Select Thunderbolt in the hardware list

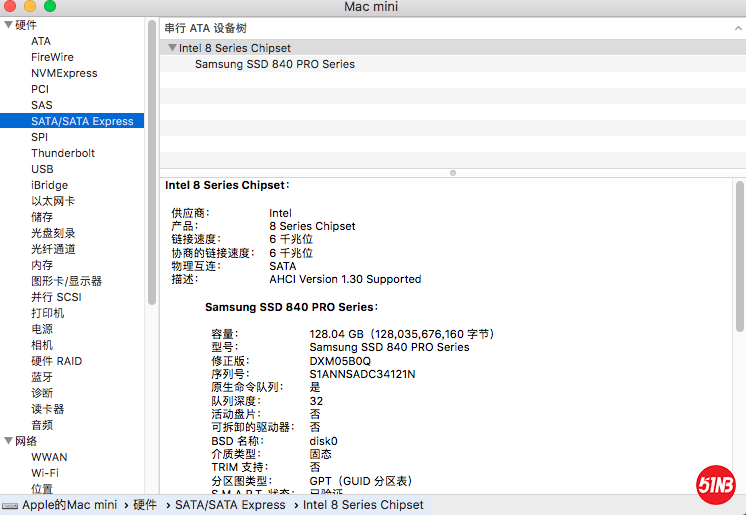[63, 153]
